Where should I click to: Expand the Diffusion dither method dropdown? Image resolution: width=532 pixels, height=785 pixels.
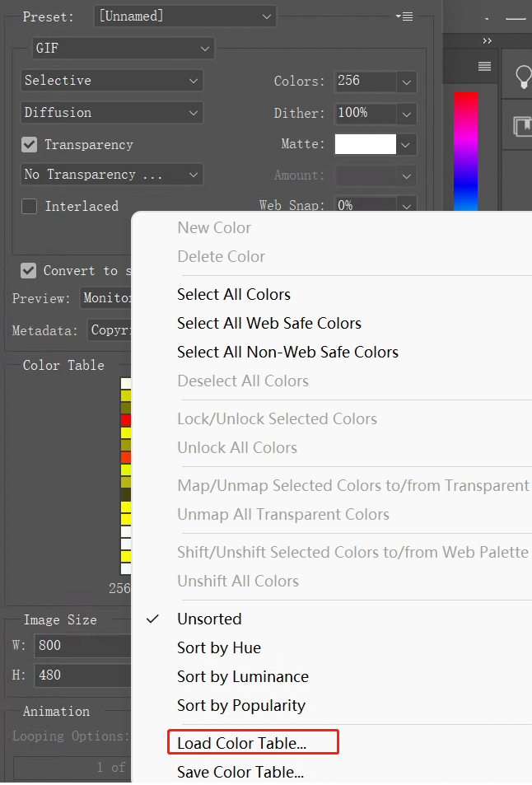click(x=111, y=113)
